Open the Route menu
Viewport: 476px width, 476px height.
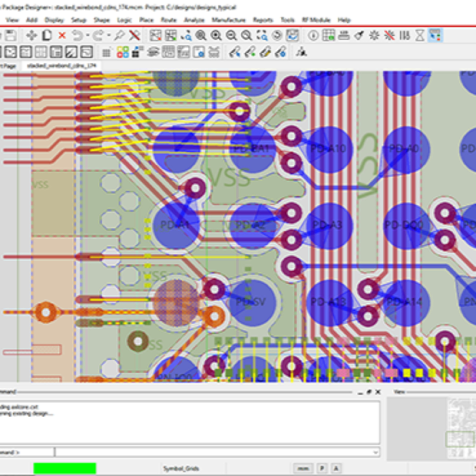click(x=169, y=20)
